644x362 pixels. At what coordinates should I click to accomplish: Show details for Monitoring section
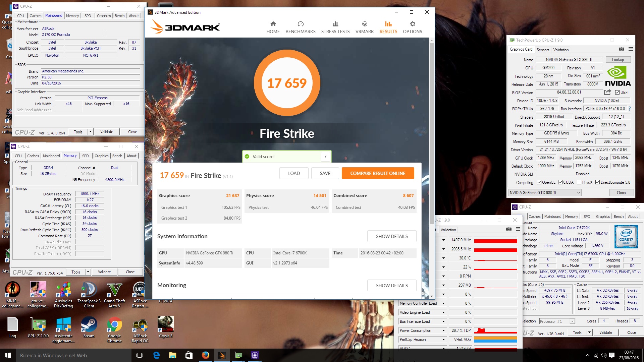click(392, 286)
